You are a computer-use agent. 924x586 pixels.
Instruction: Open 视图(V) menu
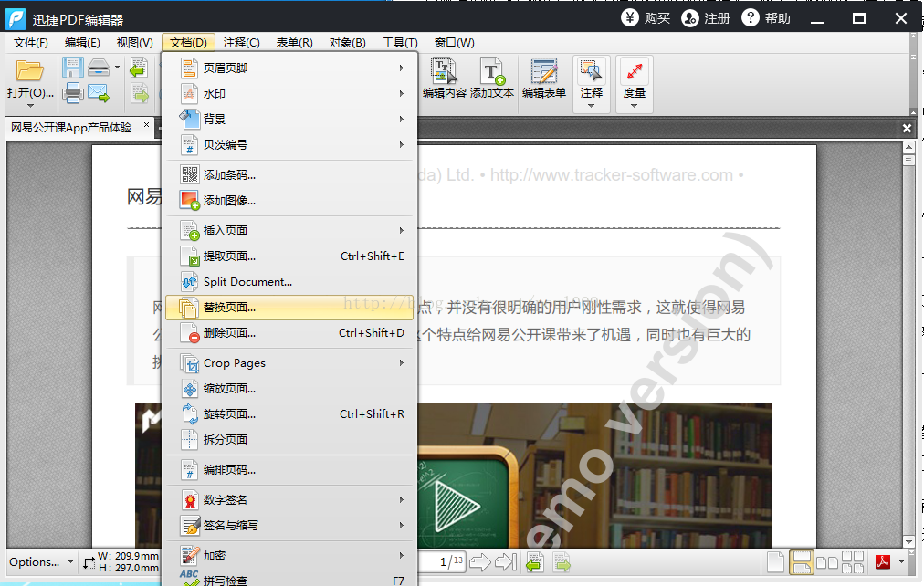click(134, 42)
